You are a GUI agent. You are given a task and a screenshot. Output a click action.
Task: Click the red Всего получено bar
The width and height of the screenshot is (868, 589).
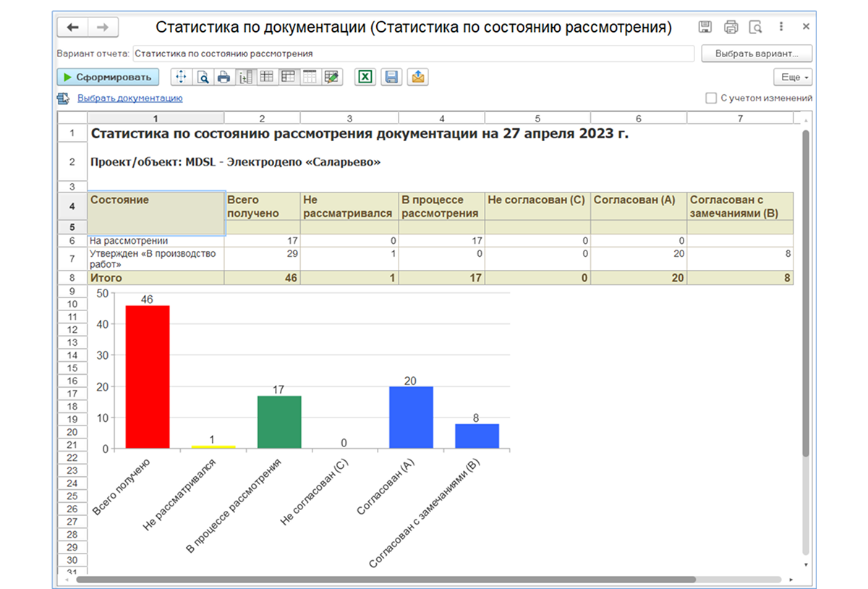[x=147, y=377]
